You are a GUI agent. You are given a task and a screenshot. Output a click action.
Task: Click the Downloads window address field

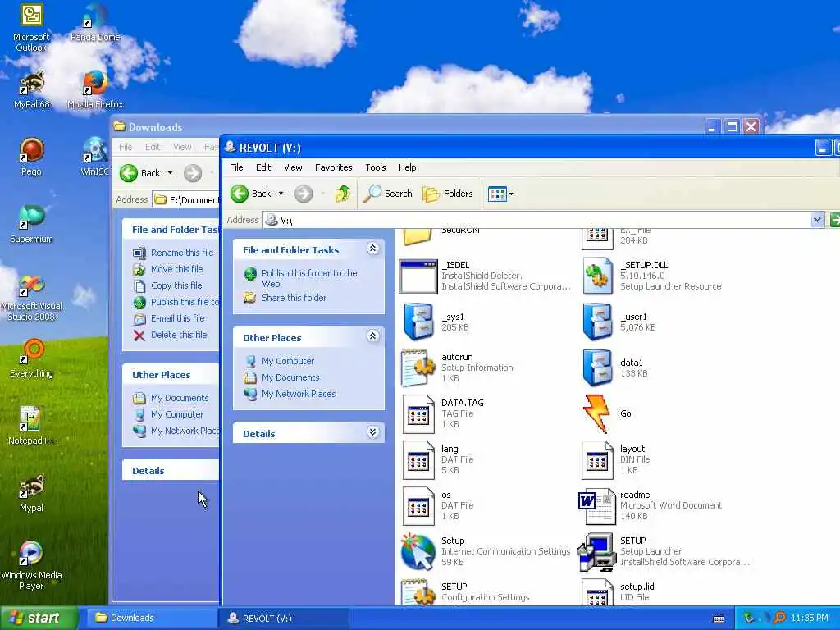(x=186, y=200)
